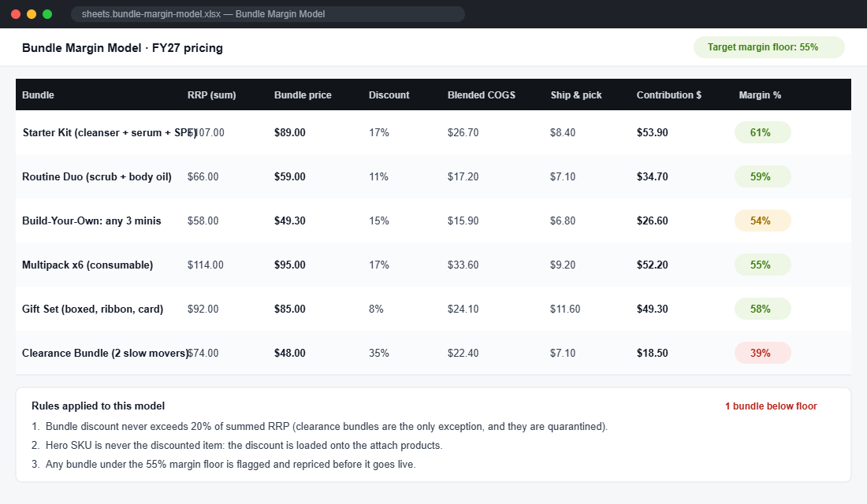The width and height of the screenshot is (867, 504).
Task: Click the $15.90 blended COGS value
Action: (463, 221)
